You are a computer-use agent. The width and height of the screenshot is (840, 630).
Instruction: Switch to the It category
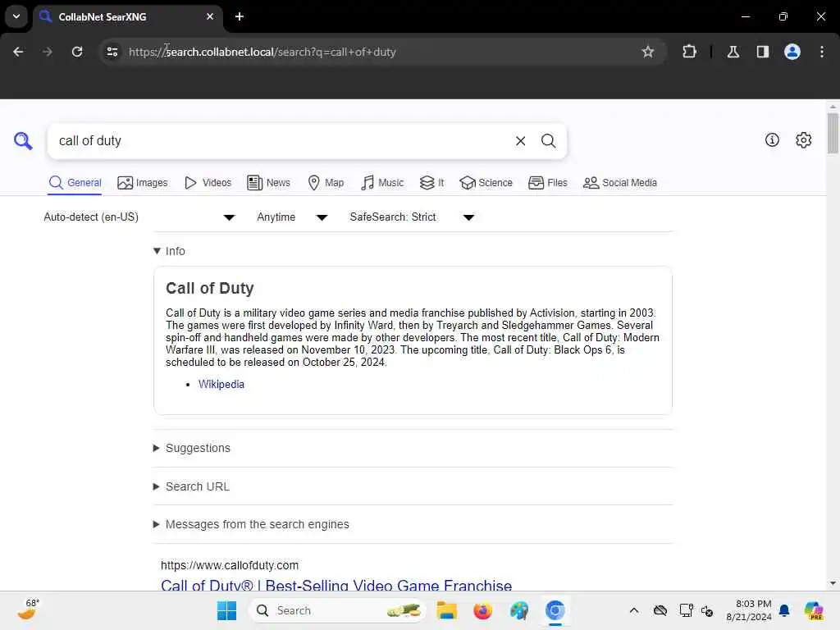pyautogui.click(x=431, y=183)
